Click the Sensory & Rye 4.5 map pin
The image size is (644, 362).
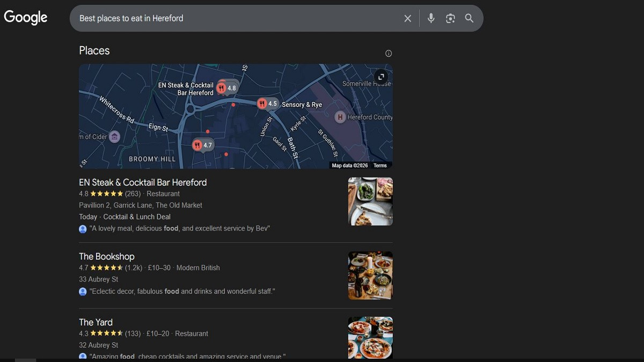[x=267, y=104]
